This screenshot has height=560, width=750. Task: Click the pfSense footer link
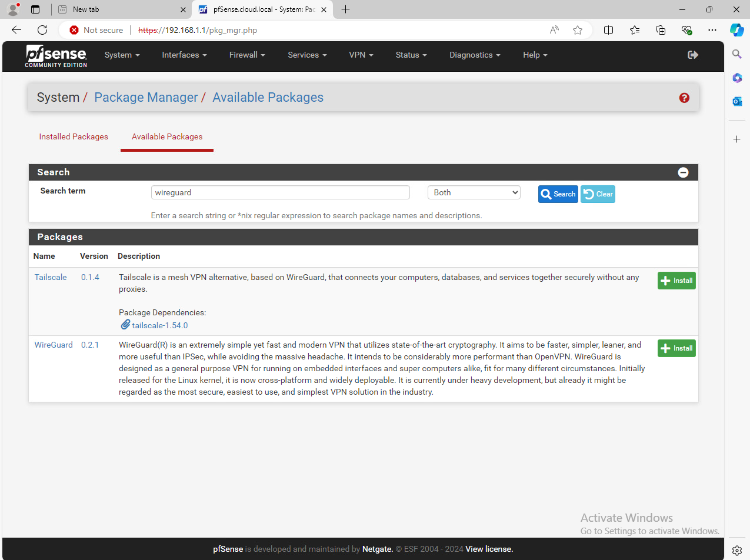pyautogui.click(x=228, y=549)
